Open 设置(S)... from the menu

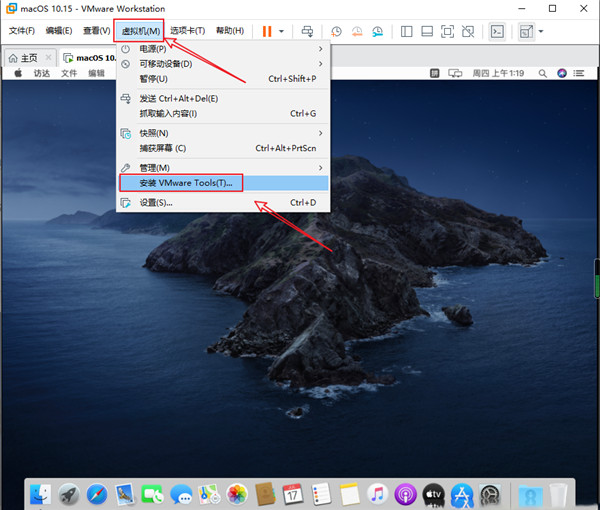[223, 203]
